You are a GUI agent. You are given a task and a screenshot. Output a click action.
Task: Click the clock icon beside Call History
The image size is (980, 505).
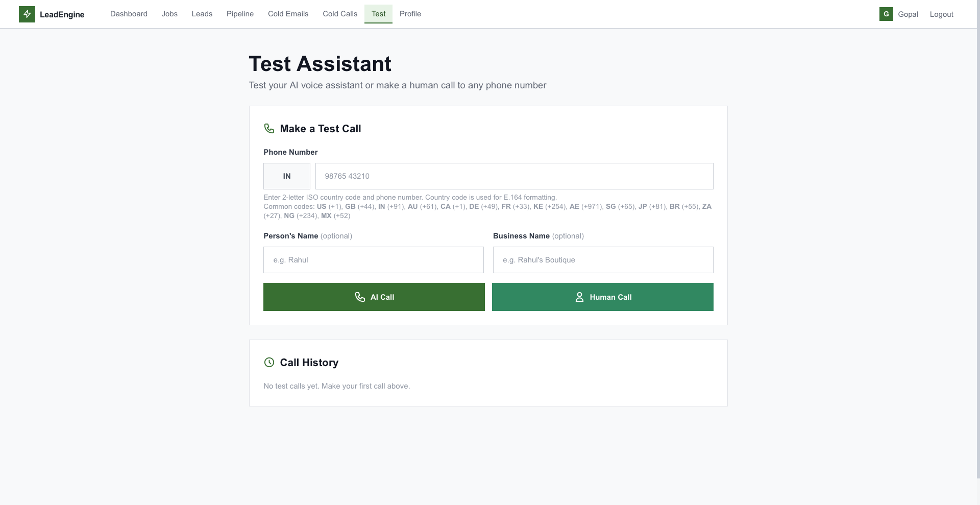pyautogui.click(x=269, y=363)
